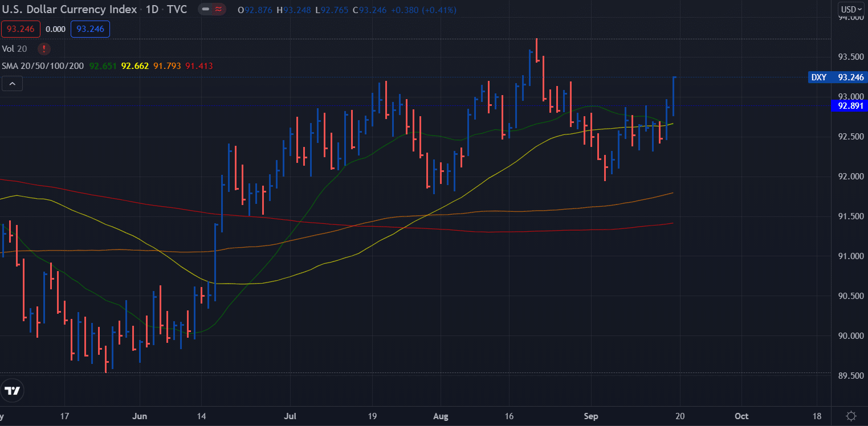
Task: Click the Jun label on the time axis
Action: 140,416
